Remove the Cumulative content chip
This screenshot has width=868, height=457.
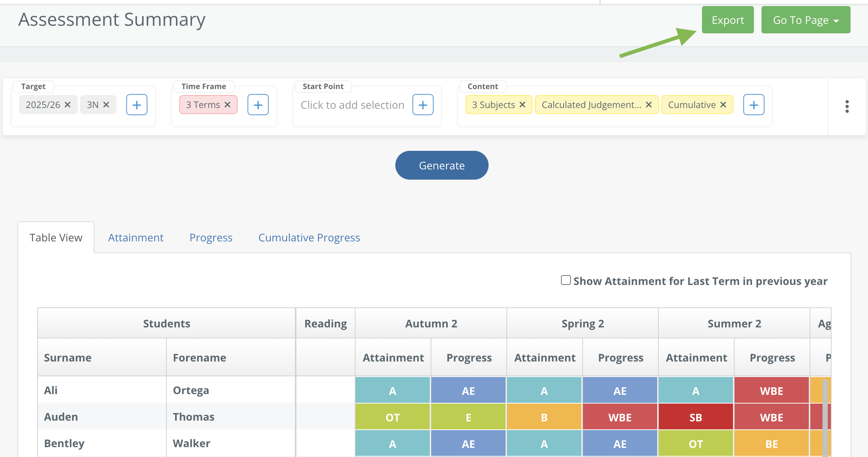pyautogui.click(x=723, y=105)
